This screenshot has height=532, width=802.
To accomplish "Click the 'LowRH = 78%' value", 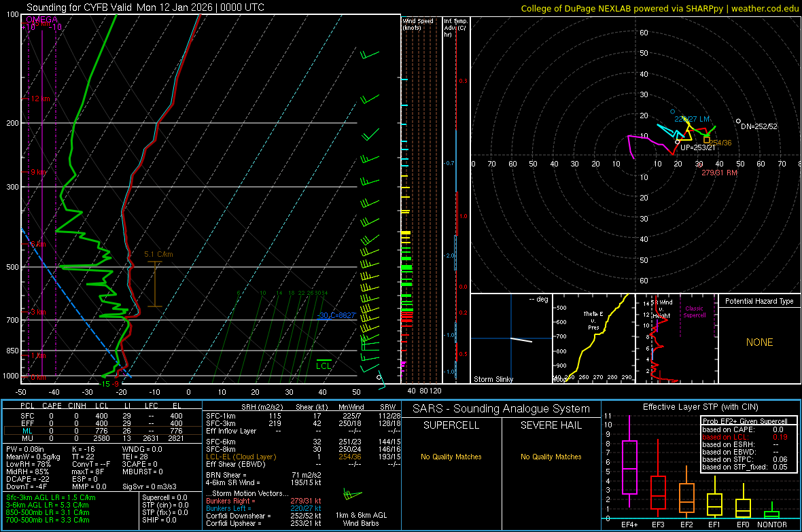I will (28, 464).
